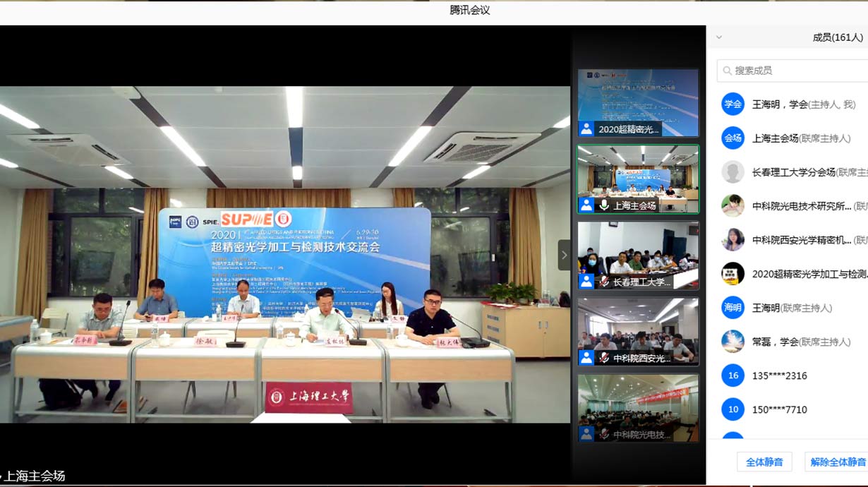Click the 全体静音 mute all button

pos(764,462)
